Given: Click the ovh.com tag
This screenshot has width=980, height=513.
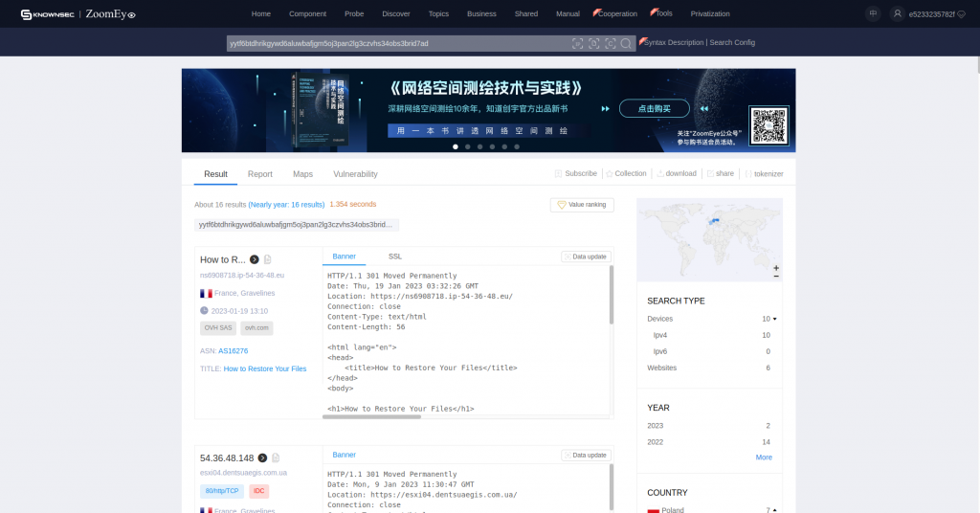Looking at the screenshot, I should [x=256, y=328].
